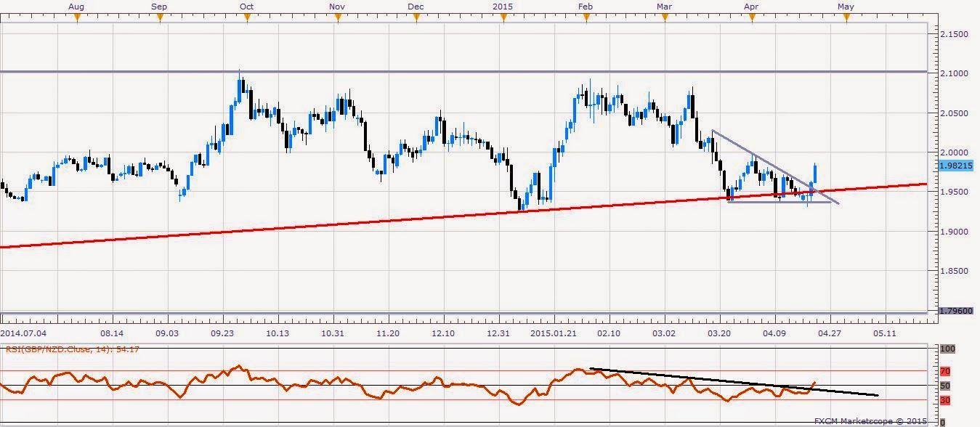980x427 pixels.
Task: Click the RSI 50 level label
Action: (944, 386)
